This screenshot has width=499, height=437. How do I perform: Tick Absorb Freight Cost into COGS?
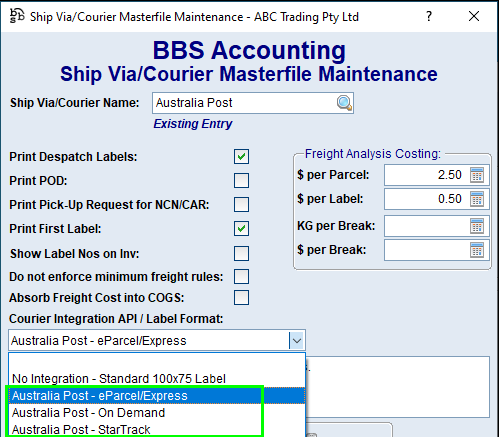pyautogui.click(x=241, y=298)
